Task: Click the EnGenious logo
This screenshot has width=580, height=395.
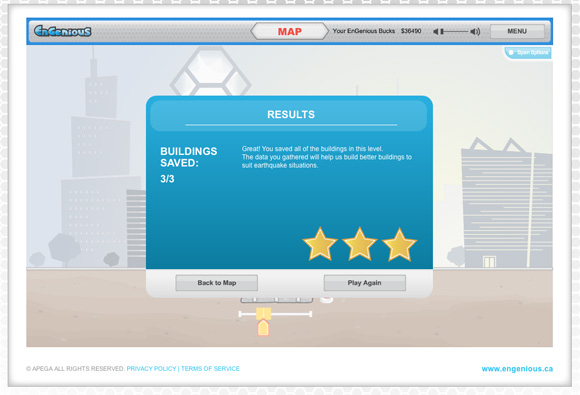Action: (62, 31)
